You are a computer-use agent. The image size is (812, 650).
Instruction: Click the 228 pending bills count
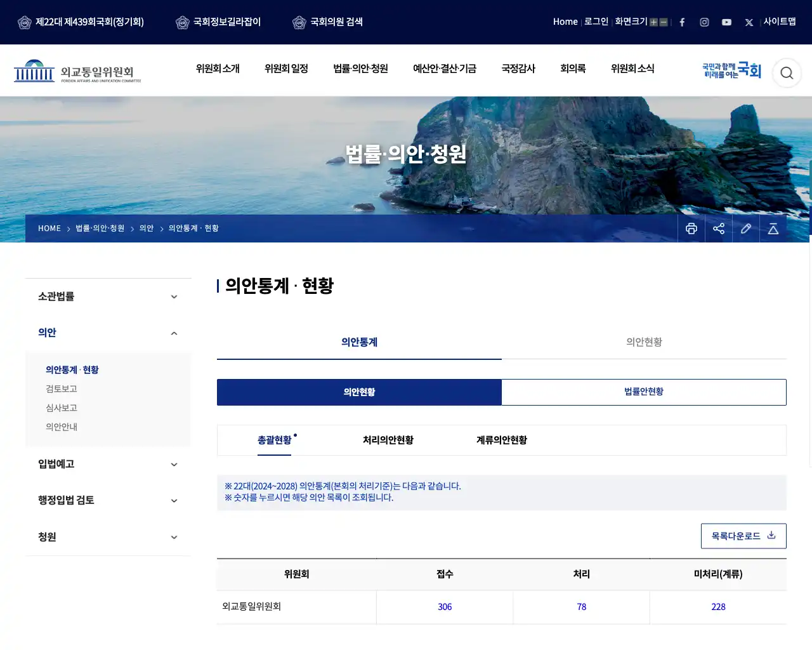tap(718, 607)
